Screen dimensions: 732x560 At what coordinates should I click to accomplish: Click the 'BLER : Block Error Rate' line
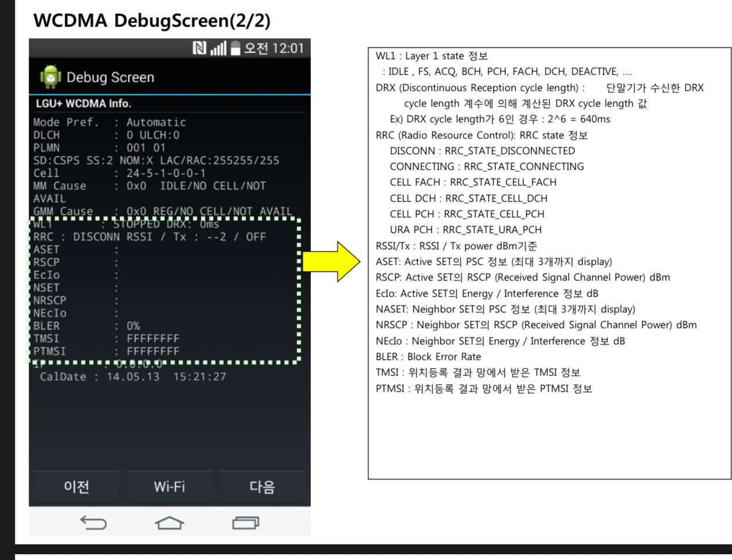429,357
